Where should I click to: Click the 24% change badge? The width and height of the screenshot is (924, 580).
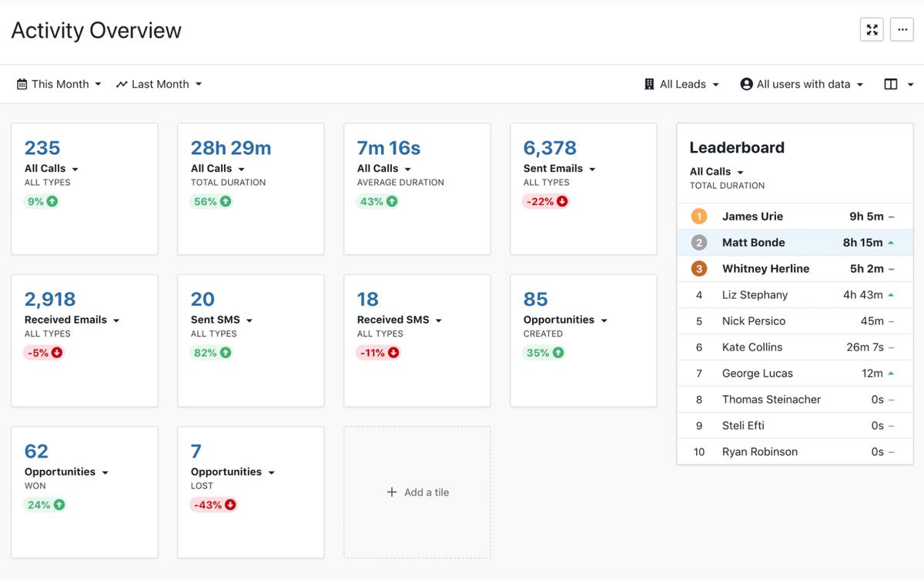45,505
